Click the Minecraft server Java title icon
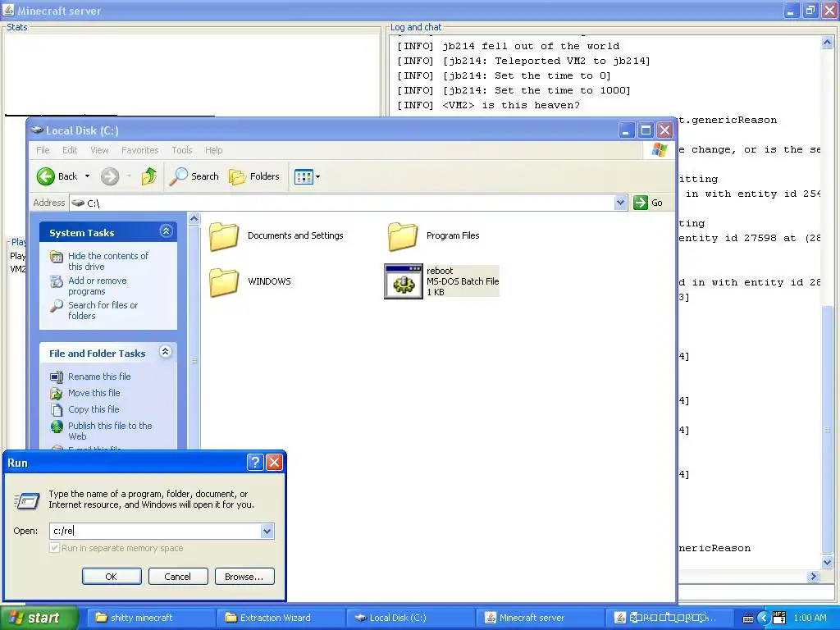Screen dimensions: 840x630 [8, 10]
